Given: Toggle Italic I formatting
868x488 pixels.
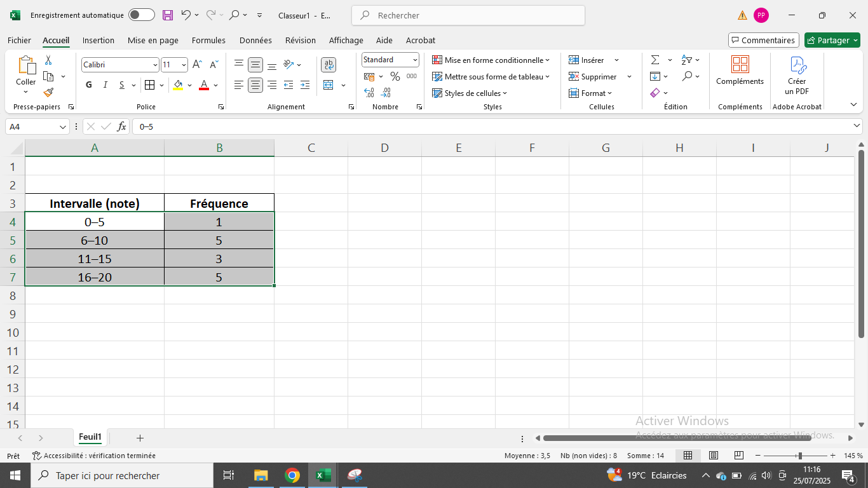Looking at the screenshot, I should (x=105, y=85).
